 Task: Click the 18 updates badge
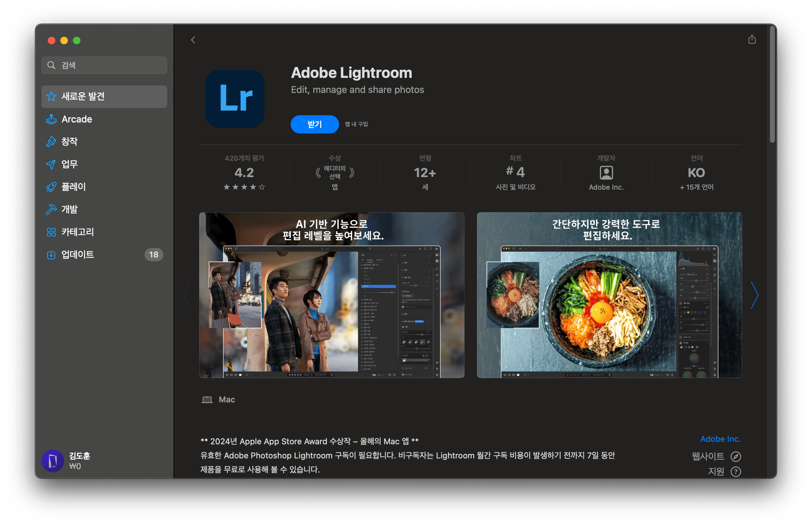[x=154, y=255]
